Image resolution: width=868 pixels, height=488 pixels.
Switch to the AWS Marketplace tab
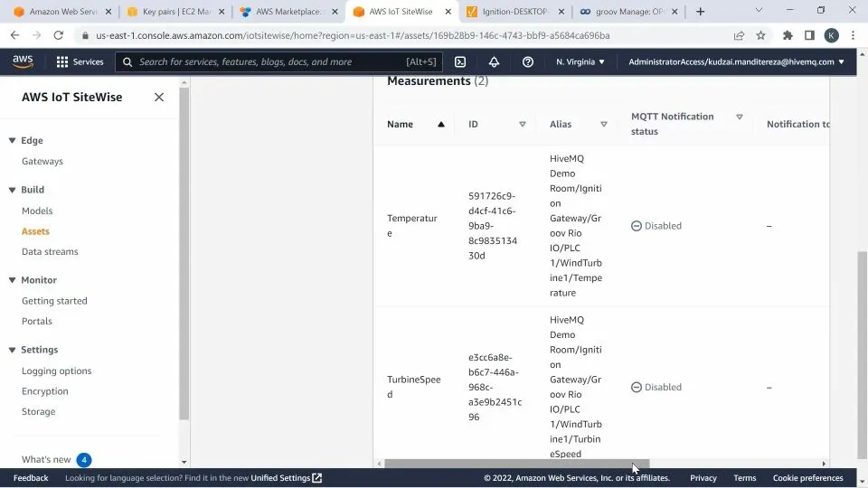pyautogui.click(x=289, y=12)
